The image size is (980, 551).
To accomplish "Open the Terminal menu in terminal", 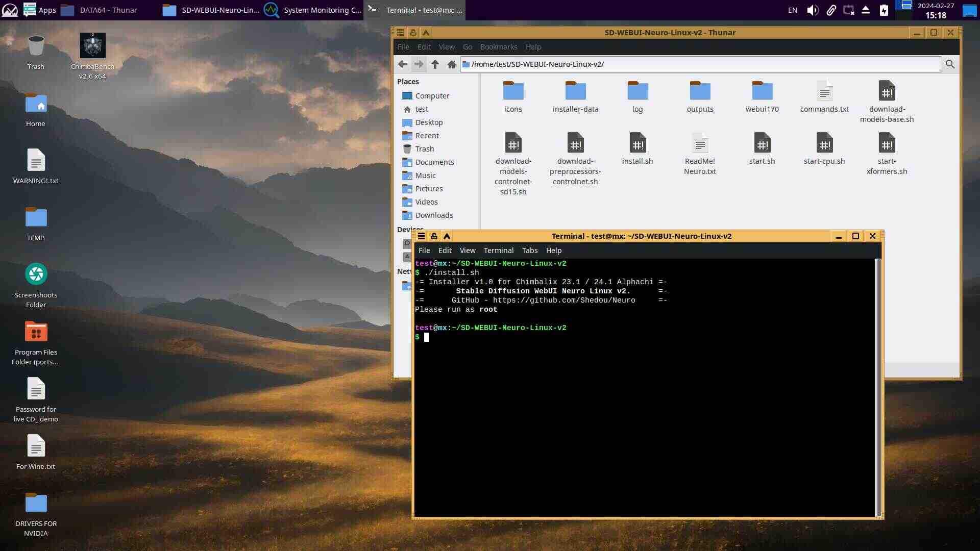I will (498, 251).
